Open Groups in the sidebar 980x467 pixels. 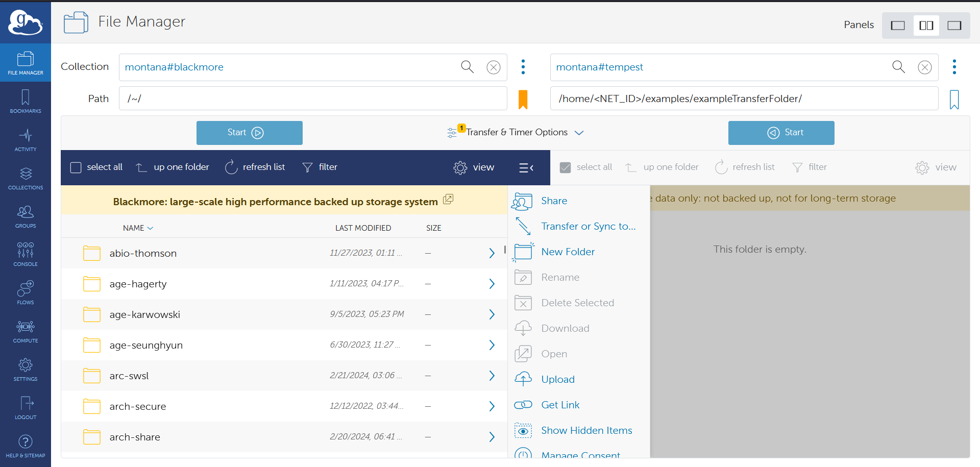click(x=26, y=216)
